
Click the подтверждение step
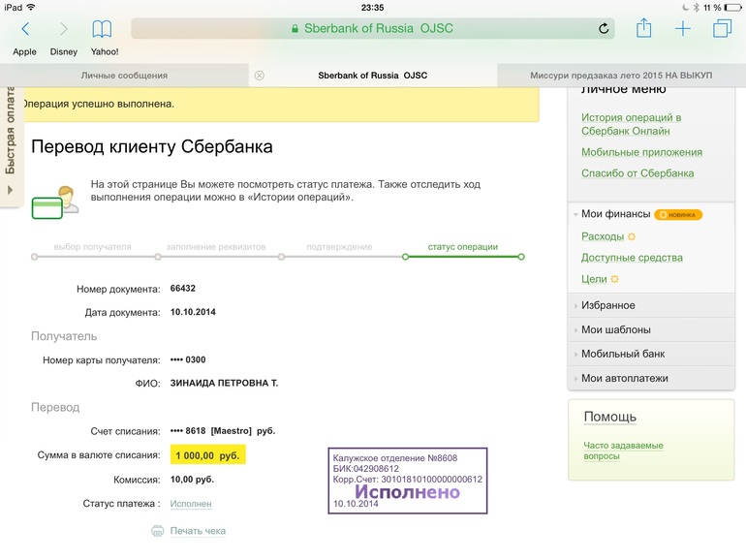339,247
